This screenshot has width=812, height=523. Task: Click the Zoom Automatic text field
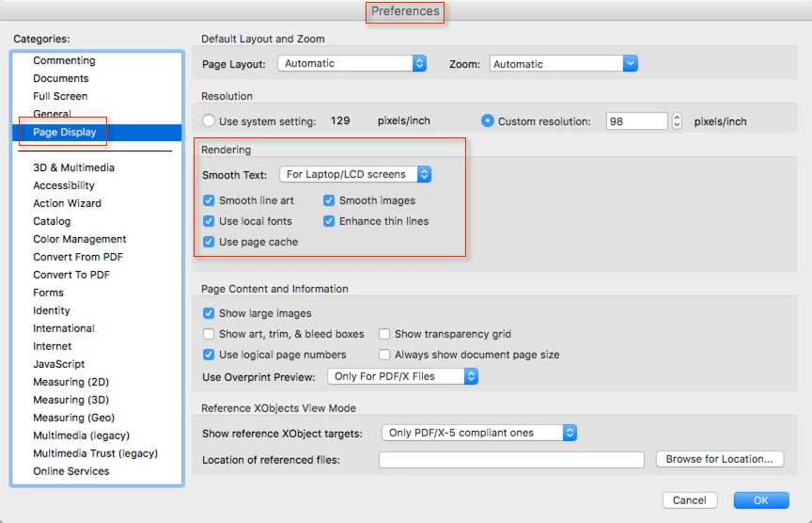[x=556, y=64]
